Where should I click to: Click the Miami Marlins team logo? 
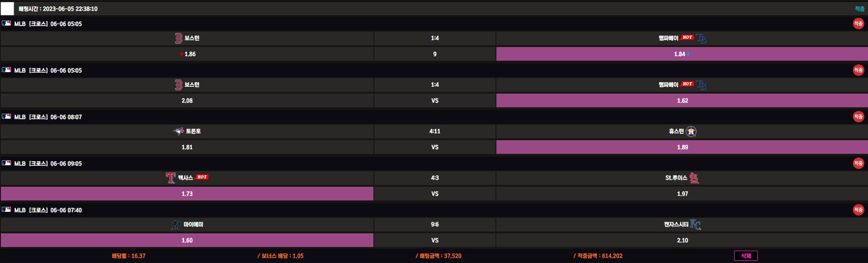click(176, 225)
